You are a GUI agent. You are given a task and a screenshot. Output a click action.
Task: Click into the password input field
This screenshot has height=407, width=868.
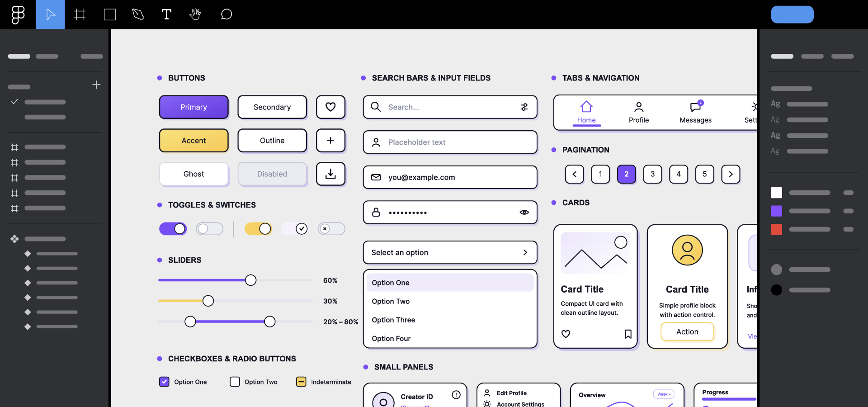tap(450, 212)
